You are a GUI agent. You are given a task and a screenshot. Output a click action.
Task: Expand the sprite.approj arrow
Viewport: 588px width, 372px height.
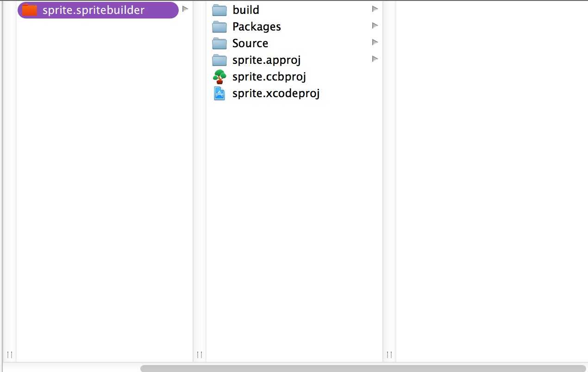point(375,59)
